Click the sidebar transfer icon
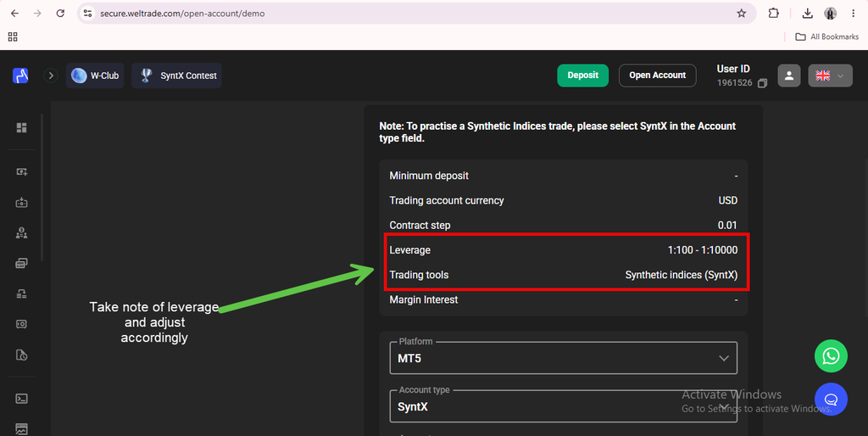The height and width of the screenshot is (436, 868). 21,293
